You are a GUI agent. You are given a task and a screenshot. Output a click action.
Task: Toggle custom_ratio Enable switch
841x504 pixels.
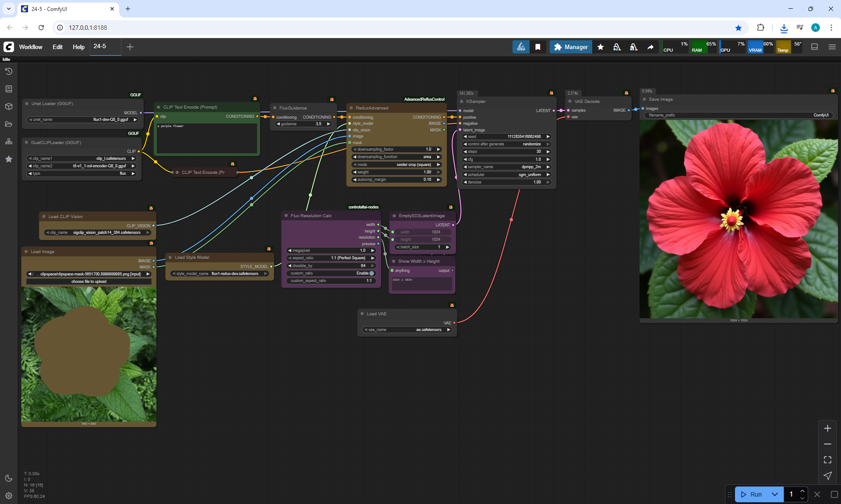click(x=371, y=273)
